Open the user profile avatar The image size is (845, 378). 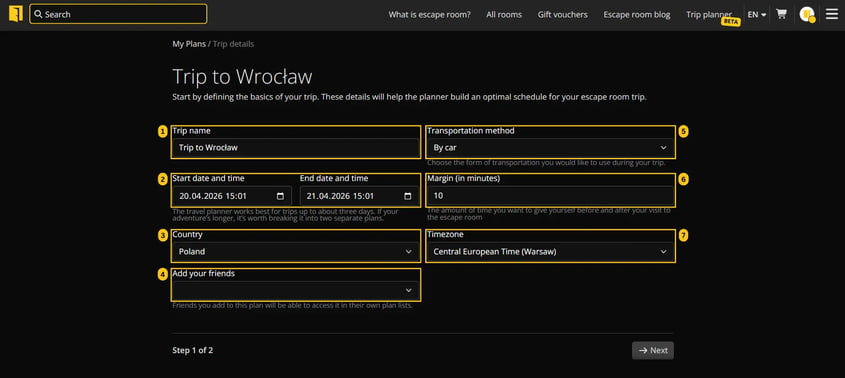tap(807, 15)
